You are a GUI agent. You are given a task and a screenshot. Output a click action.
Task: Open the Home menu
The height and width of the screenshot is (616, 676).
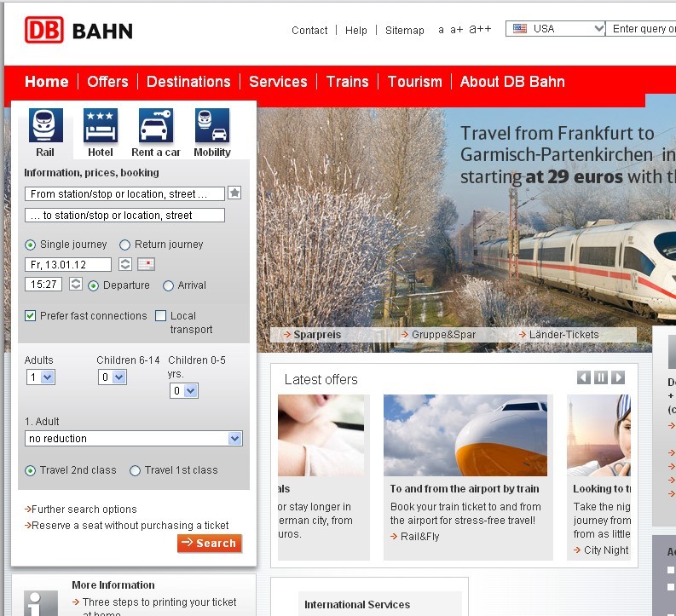(47, 82)
